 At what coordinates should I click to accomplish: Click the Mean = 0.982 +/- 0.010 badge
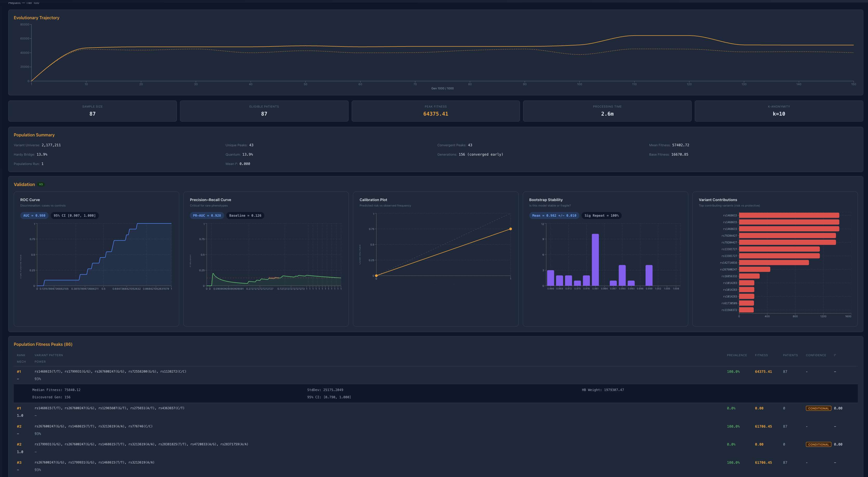(x=554, y=215)
